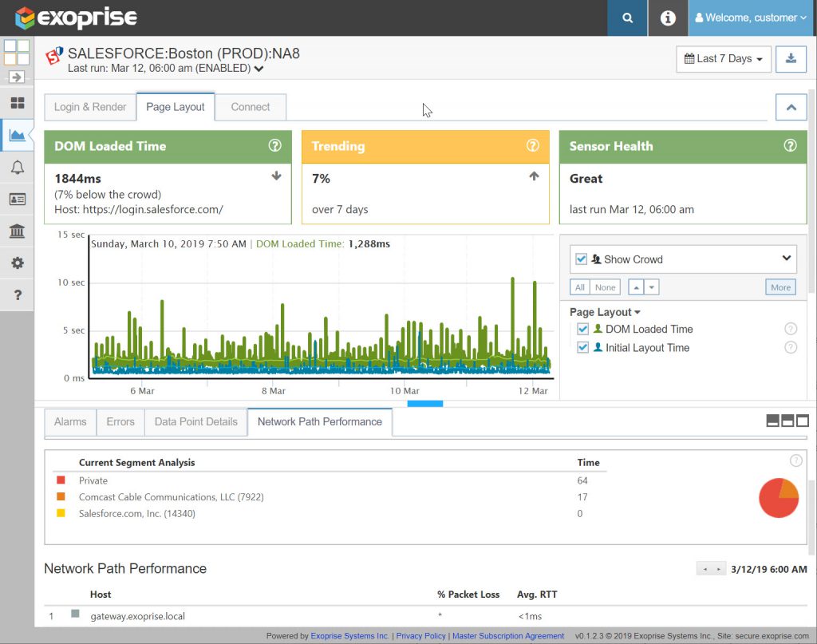
Task: Switch to the Login & Render tab
Action: [x=90, y=107]
